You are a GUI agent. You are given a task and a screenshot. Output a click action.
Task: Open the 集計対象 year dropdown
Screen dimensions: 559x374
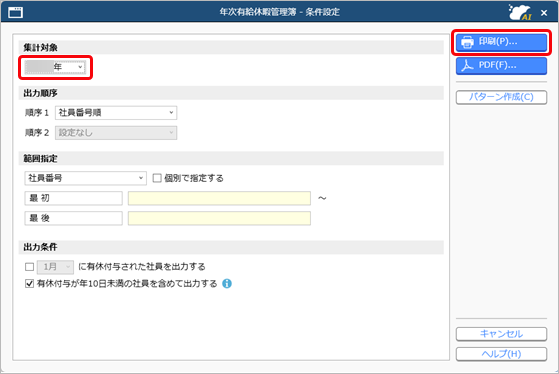(55, 67)
